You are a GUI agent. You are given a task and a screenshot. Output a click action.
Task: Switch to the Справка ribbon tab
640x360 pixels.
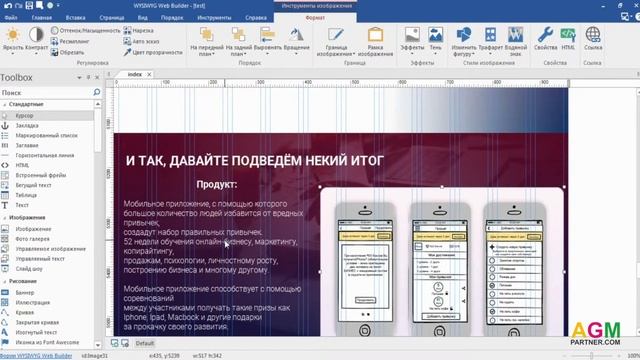click(256, 18)
